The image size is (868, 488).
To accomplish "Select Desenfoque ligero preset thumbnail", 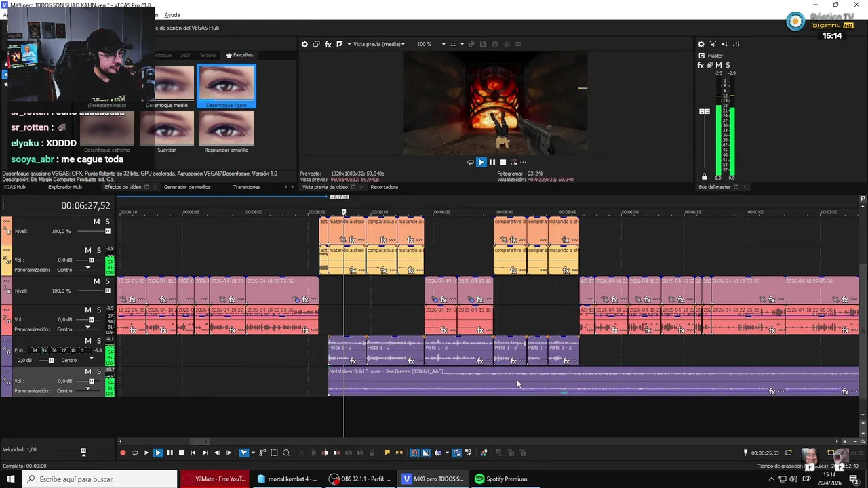I will point(226,87).
